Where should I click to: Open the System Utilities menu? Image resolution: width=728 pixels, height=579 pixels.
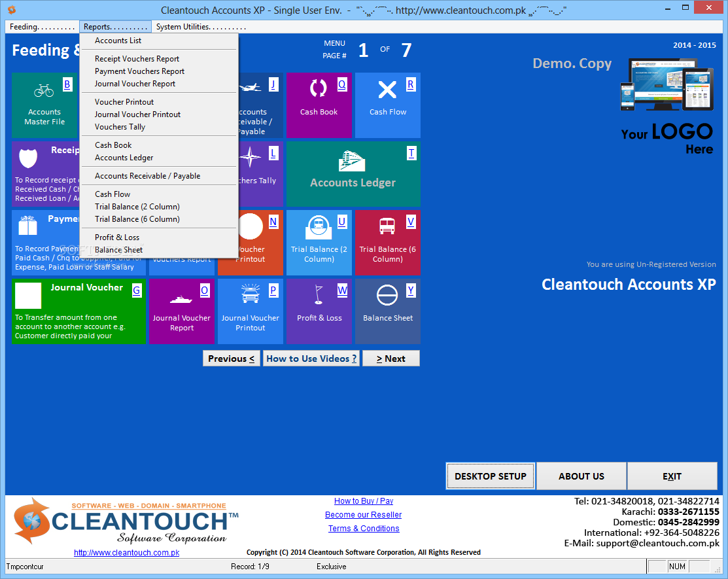click(x=201, y=27)
